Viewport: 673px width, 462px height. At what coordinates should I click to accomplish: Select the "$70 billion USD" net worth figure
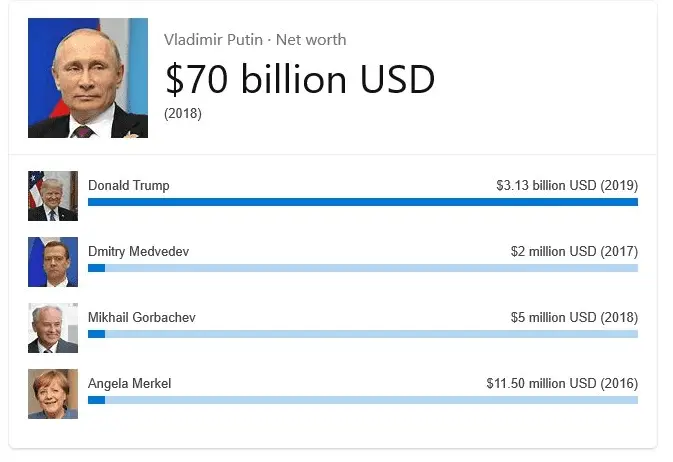tap(300, 79)
